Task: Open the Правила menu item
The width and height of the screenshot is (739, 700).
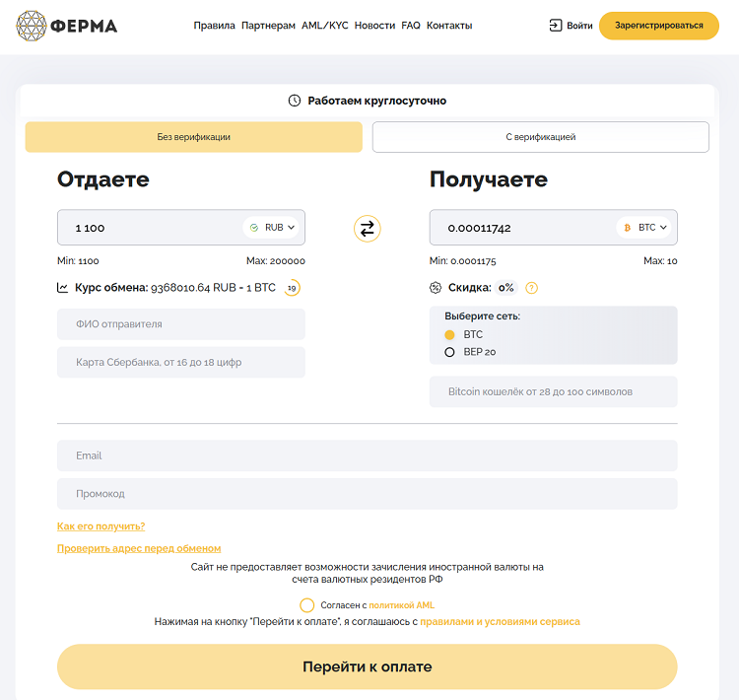Action: click(214, 26)
